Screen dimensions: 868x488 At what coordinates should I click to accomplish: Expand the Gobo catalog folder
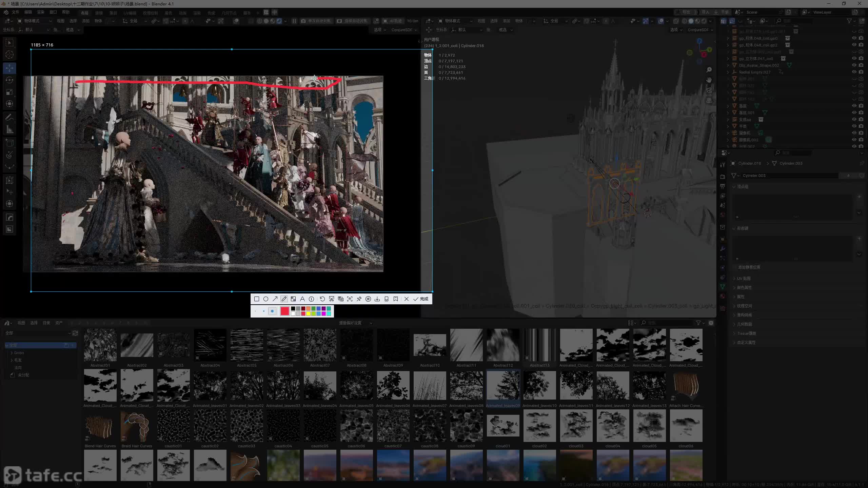pos(12,353)
